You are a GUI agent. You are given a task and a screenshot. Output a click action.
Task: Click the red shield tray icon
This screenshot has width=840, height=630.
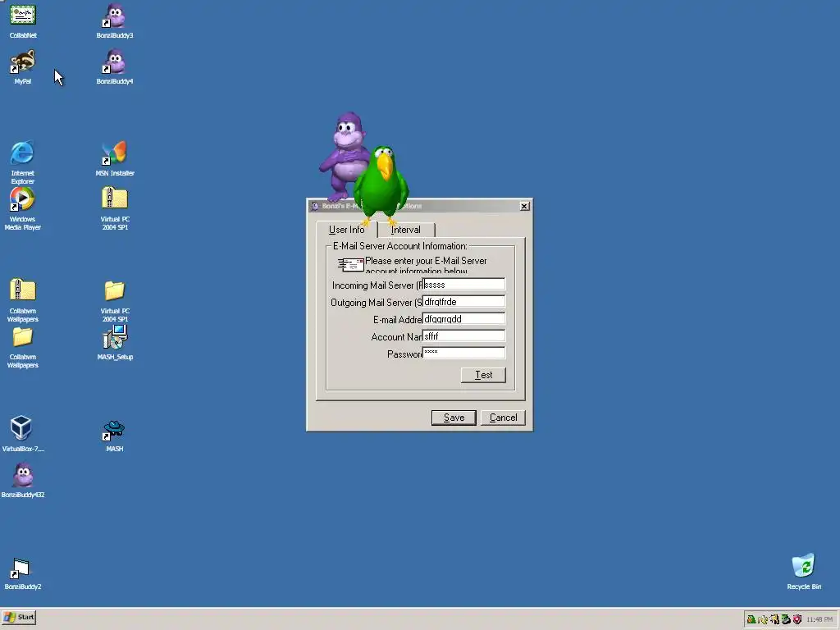tap(797, 619)
